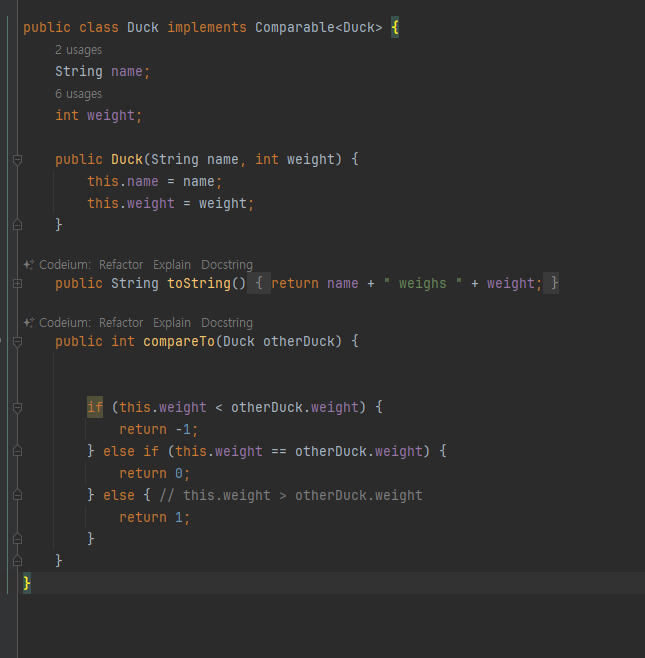Click the comment '// this.weight > otherDuck.weight'
The width and height of the screenshot is (645, 658).
[291, 496]
